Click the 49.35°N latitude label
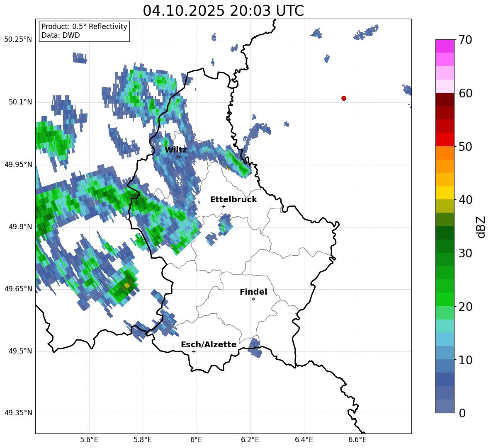491x448 pixels. click(18, 413)
